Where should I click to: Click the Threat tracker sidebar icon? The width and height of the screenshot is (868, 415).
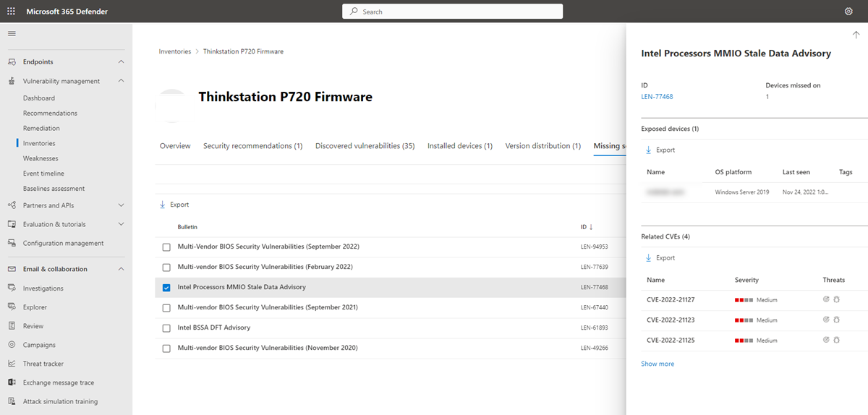12,364
